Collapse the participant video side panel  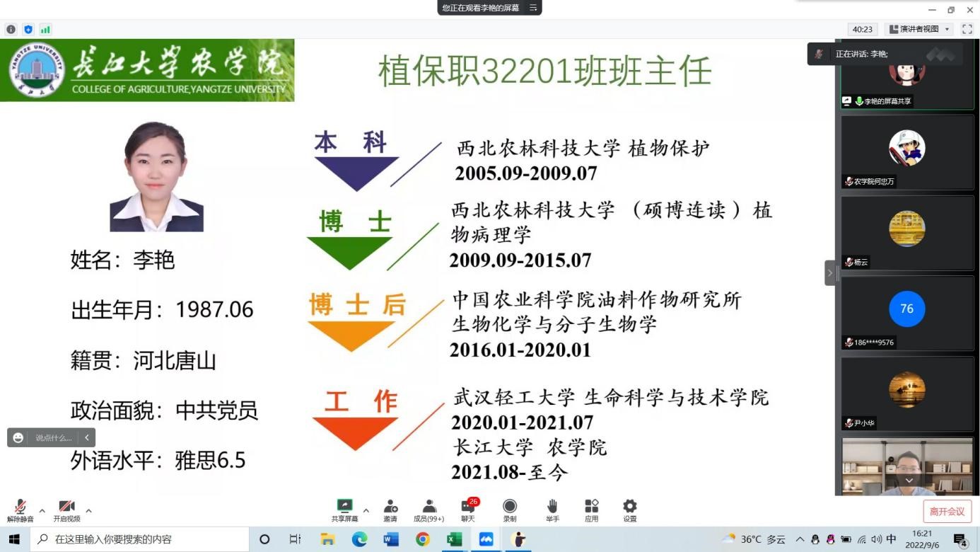click(830, 273)
